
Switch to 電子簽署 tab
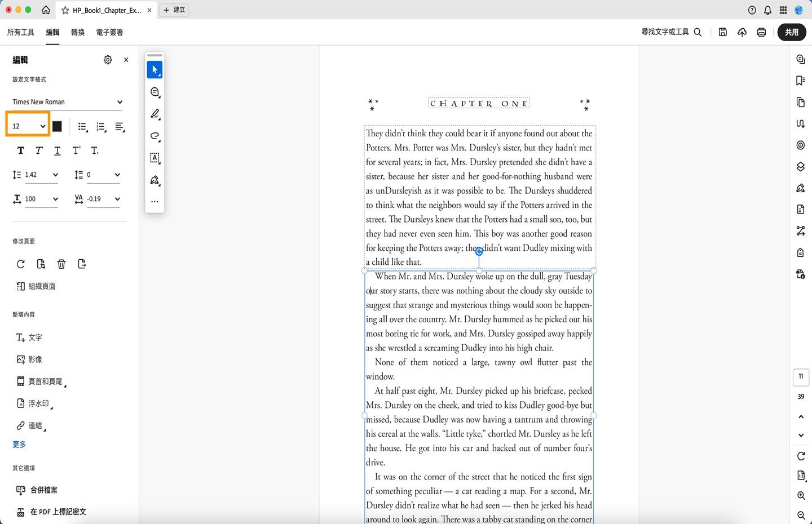[109, 32]
